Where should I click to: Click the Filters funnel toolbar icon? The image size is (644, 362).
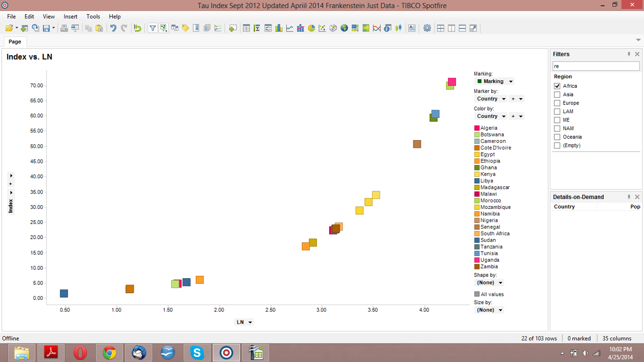(x=152, y=28)
